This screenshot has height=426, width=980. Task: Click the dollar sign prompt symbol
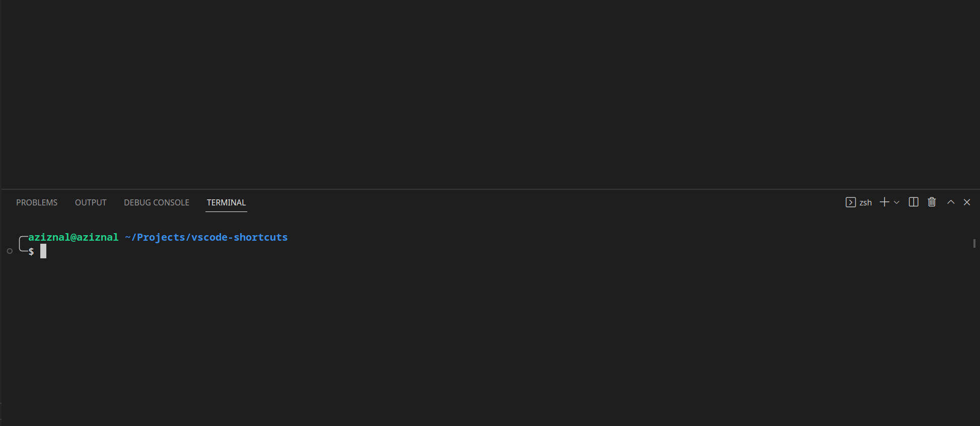31,251
